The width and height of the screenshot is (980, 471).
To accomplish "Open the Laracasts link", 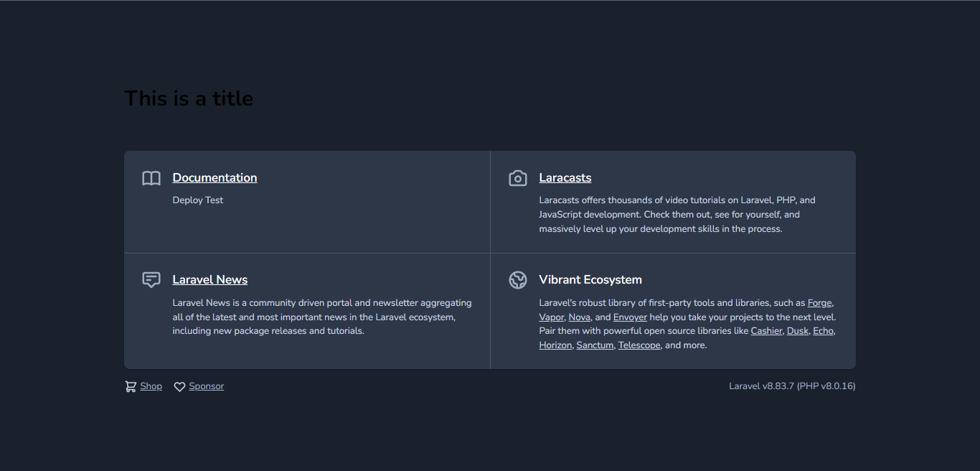I will coord(565,178).
